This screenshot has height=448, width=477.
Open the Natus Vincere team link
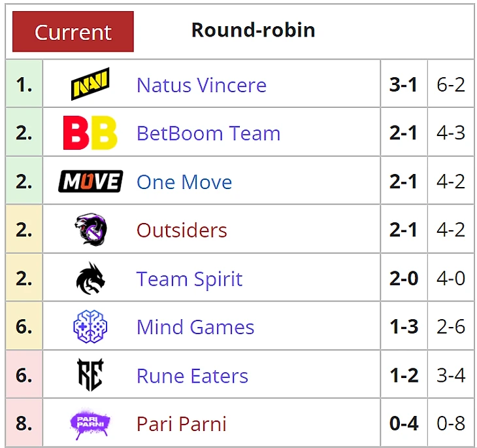(x=201, y=85)
